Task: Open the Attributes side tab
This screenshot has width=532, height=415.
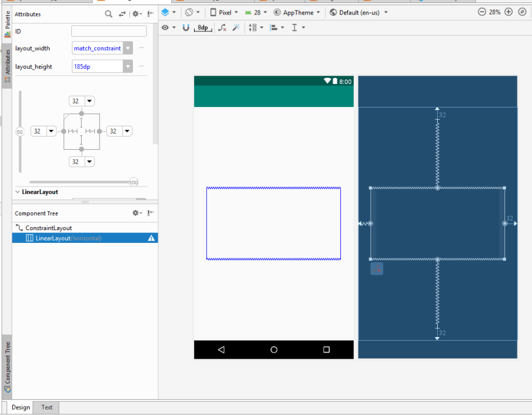Action: 7,66
